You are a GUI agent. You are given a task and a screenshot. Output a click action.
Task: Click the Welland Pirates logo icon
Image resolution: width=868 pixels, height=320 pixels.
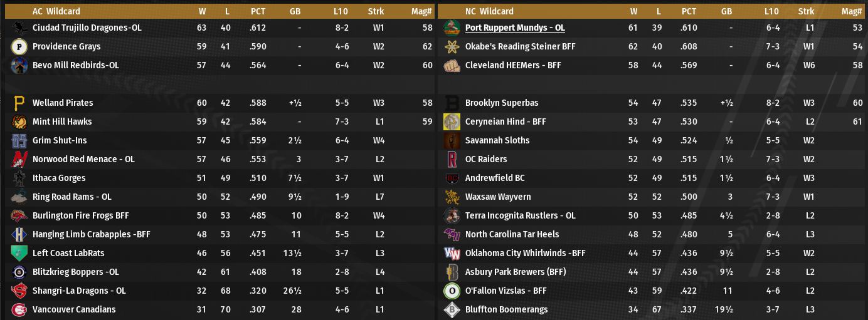(19, 103)
